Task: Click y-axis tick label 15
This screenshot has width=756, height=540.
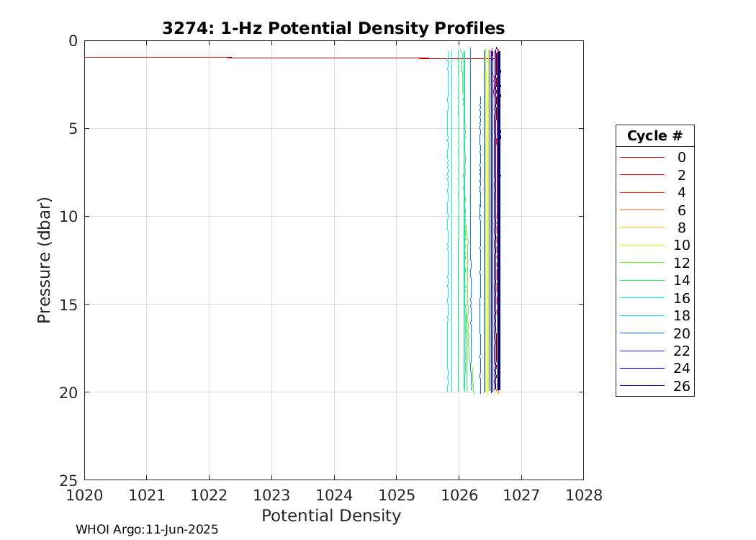Action: (x=69, y=305)
